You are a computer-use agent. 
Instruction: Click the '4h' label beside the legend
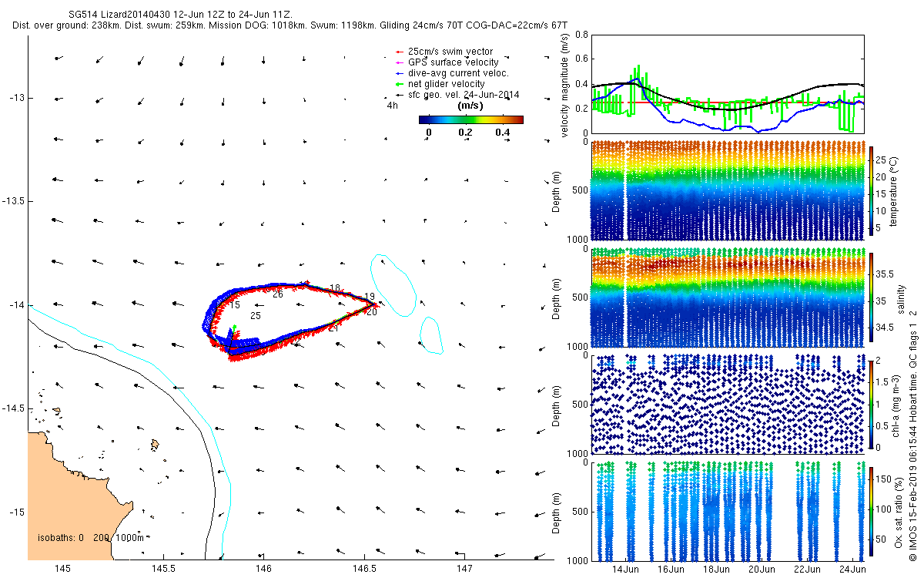pyautogui.click(x=392, y=106)
